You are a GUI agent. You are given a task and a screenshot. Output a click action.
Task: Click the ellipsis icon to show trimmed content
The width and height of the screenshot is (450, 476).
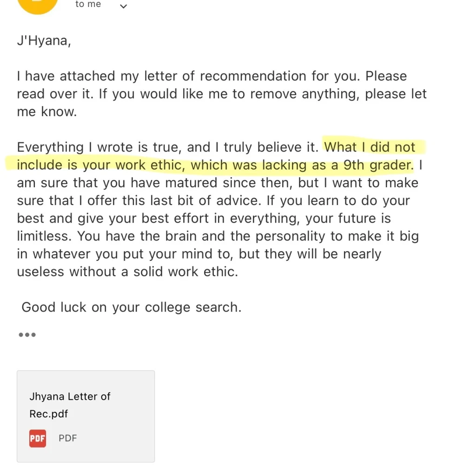click(x=27, y=334)
